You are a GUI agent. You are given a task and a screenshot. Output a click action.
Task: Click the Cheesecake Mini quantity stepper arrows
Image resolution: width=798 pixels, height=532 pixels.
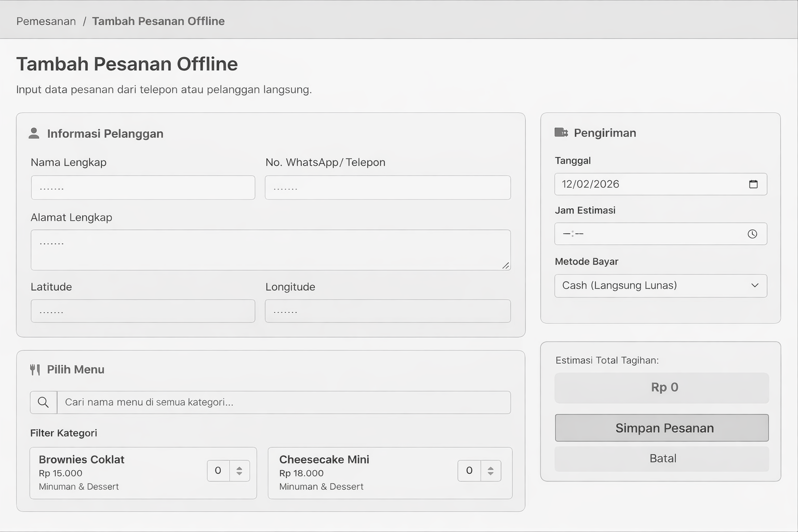point(490,471)
